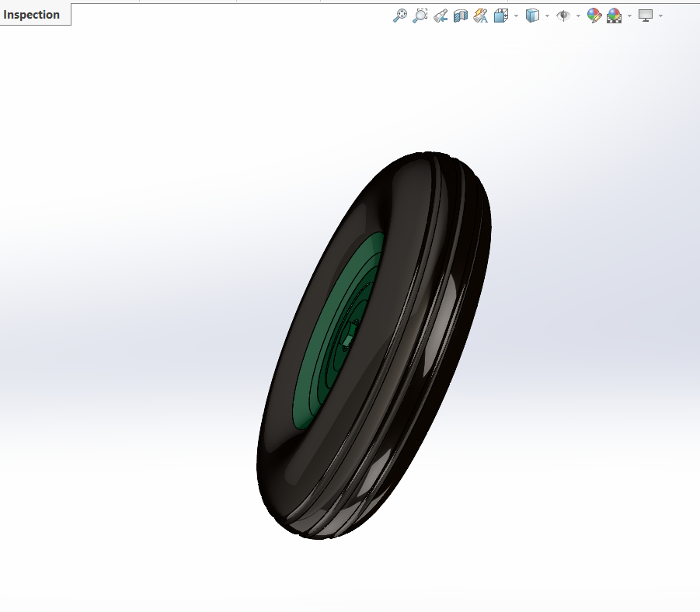Click the View Settings monitor icon
700x612 pixels.
click(646, 16)
